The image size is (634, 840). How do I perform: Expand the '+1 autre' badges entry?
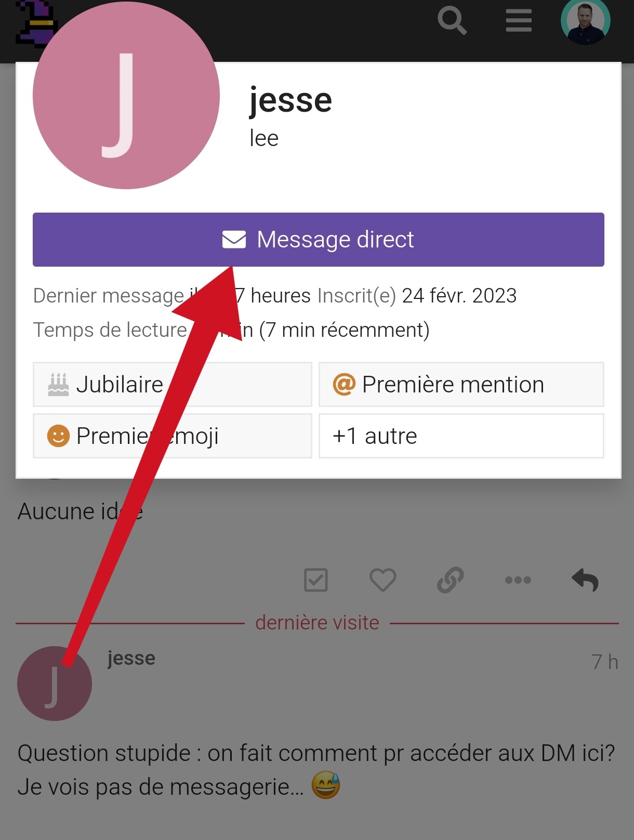461,436
